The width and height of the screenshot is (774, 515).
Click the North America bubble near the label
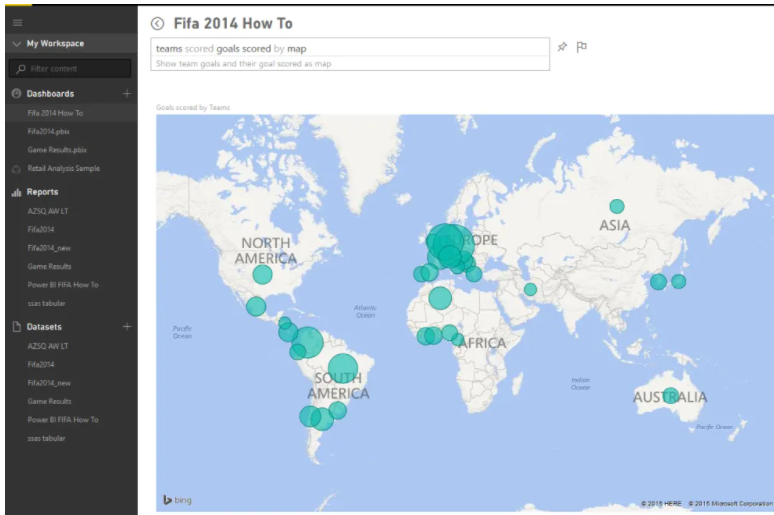coord(262,274)
